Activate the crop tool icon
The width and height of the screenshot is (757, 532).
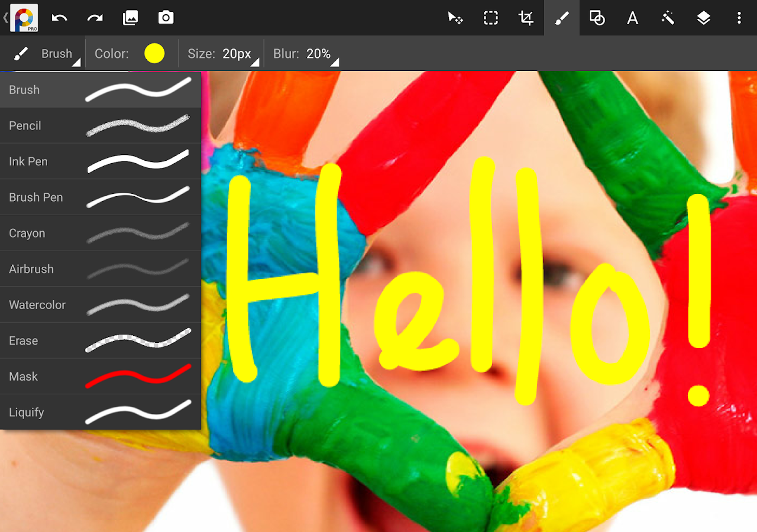(526, 18)
